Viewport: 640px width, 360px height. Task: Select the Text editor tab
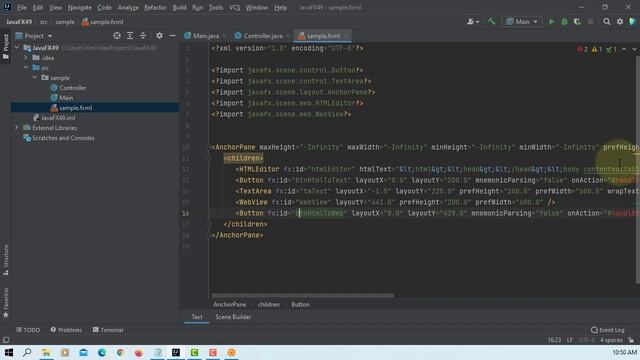pyautogui.click(x=197, y=317)
